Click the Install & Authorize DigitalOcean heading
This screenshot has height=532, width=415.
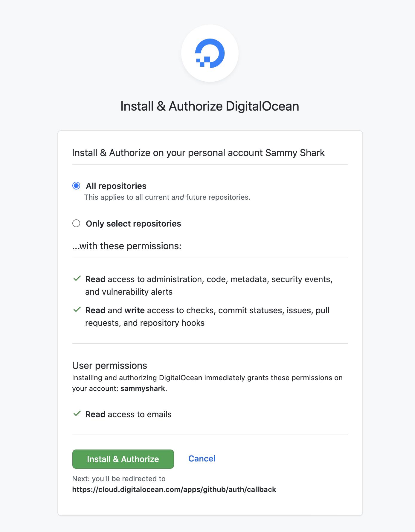click(209, 106)
